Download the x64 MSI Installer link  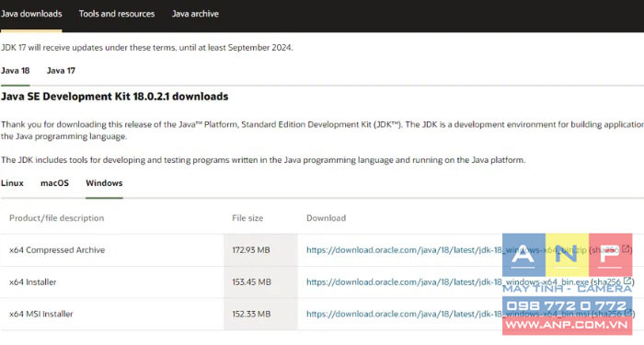pos(448,315)
